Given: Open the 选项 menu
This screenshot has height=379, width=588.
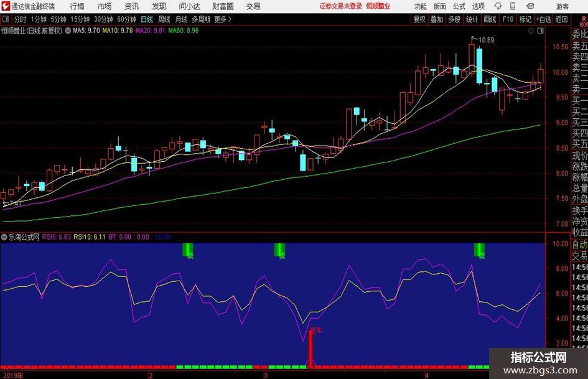Looking at the screenshot, I should 478,6.
